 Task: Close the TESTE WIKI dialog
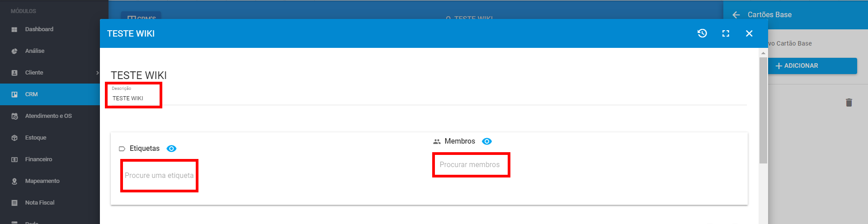[x=749, y=33]
